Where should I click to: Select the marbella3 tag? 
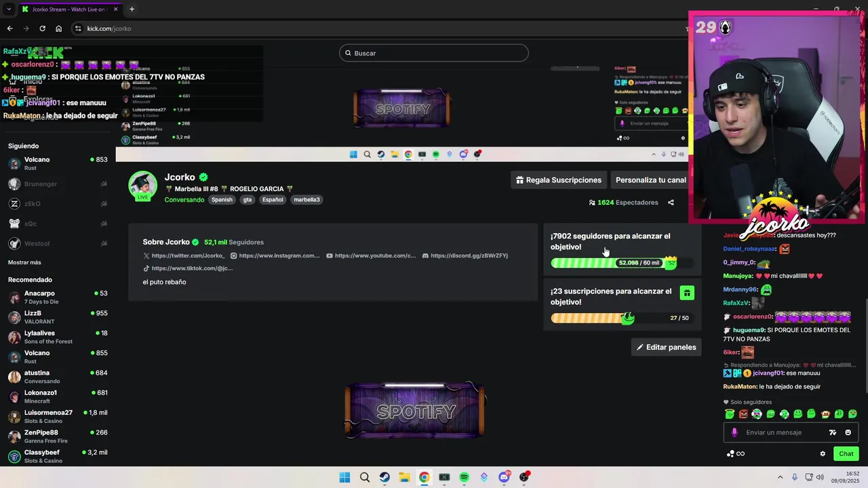point(307,200)
